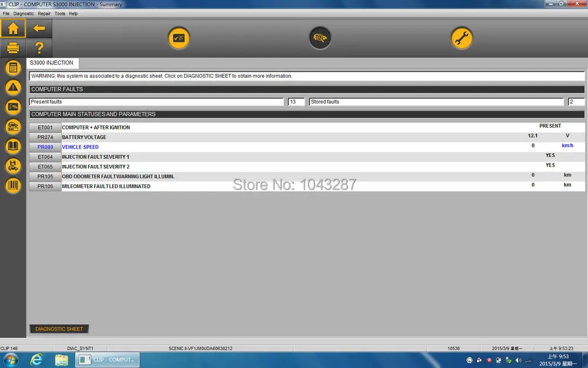Click the ET065 parameter button
This screenshot has width=588, height=368.
45,167
